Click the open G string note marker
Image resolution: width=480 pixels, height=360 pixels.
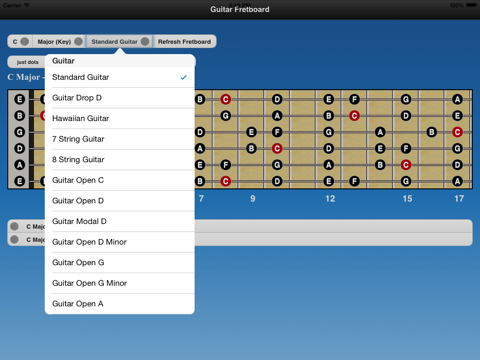pyautogui.click(x=20, y=132)
